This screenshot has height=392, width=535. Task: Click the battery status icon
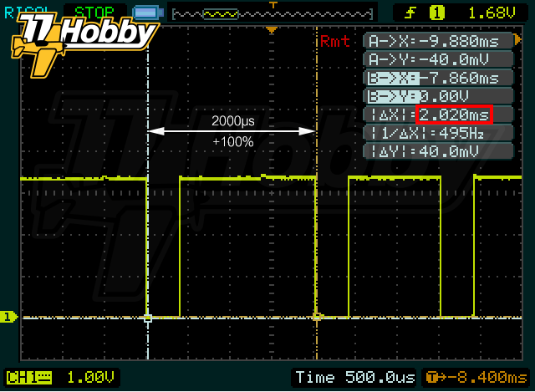(x=148, y=13)
